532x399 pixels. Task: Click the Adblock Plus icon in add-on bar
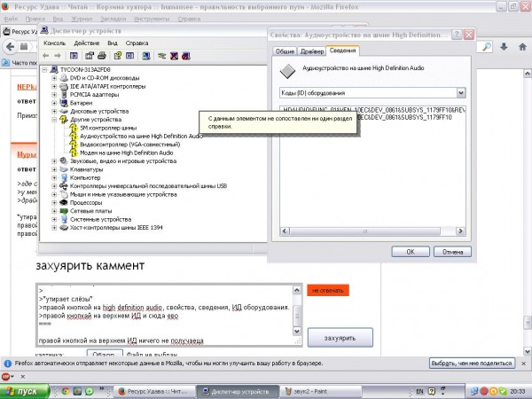(x=5, y=377)
